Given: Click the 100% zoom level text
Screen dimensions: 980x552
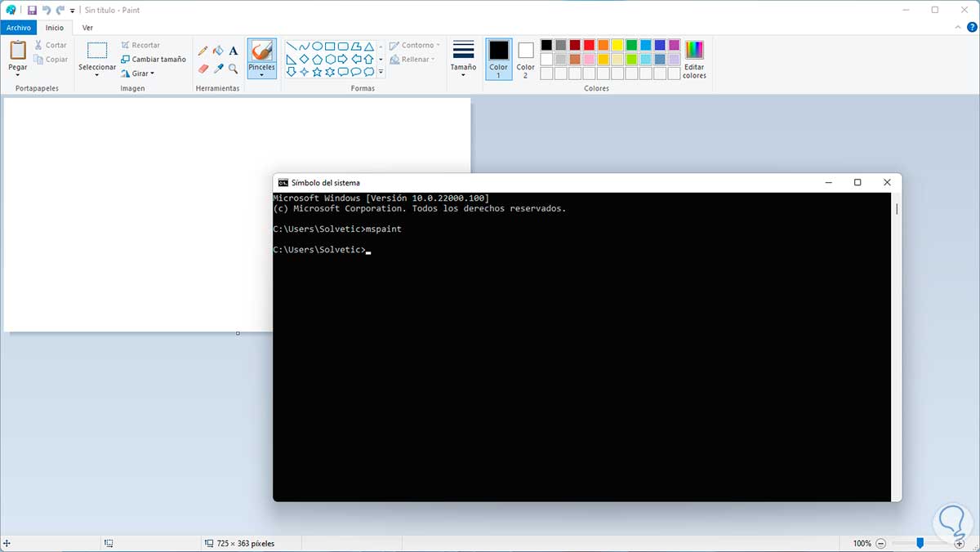Looking at the screenshot, I should [862, 543].
